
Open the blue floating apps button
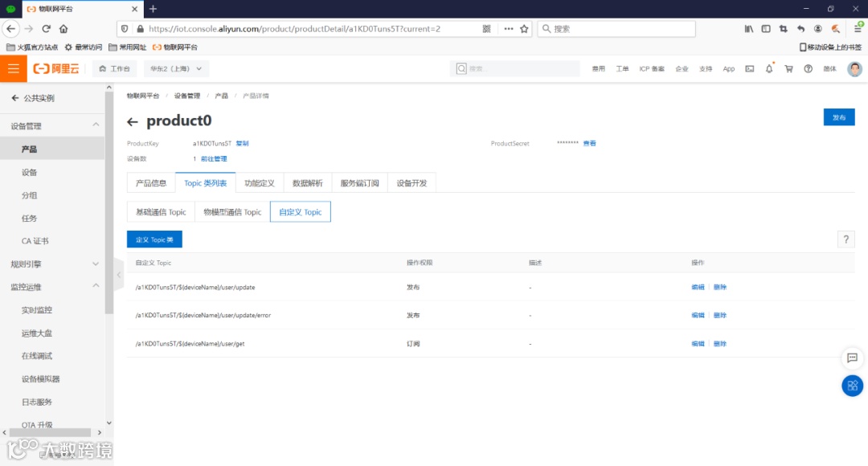[853, 386]
